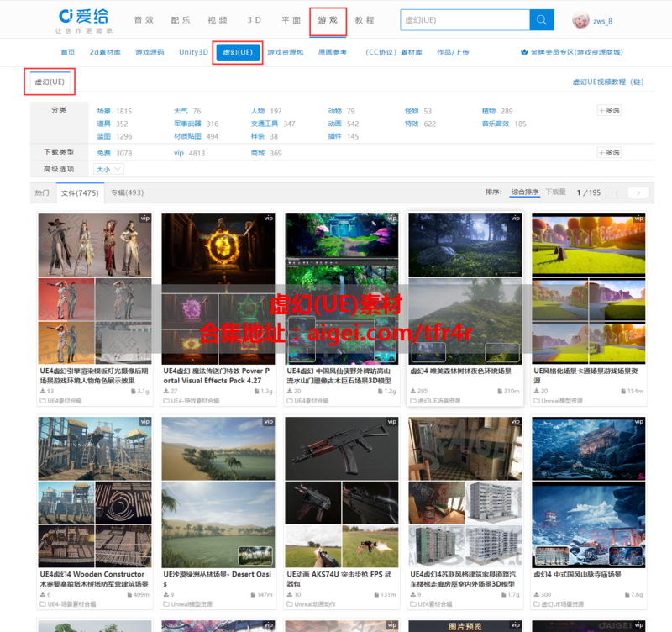The image size is (672, 632).
Task: Switch to the 热门 tab
Action: pyautogui.click(x=42, y=193)
